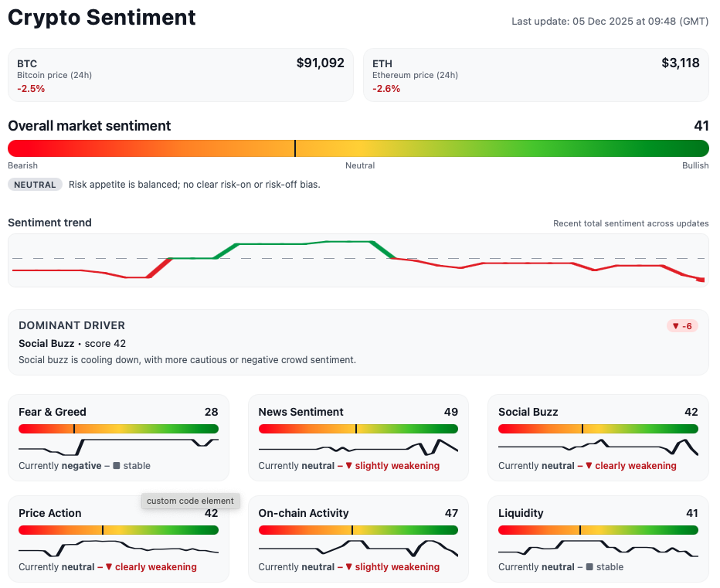Select the BTC price card

[x=180, y=74]
